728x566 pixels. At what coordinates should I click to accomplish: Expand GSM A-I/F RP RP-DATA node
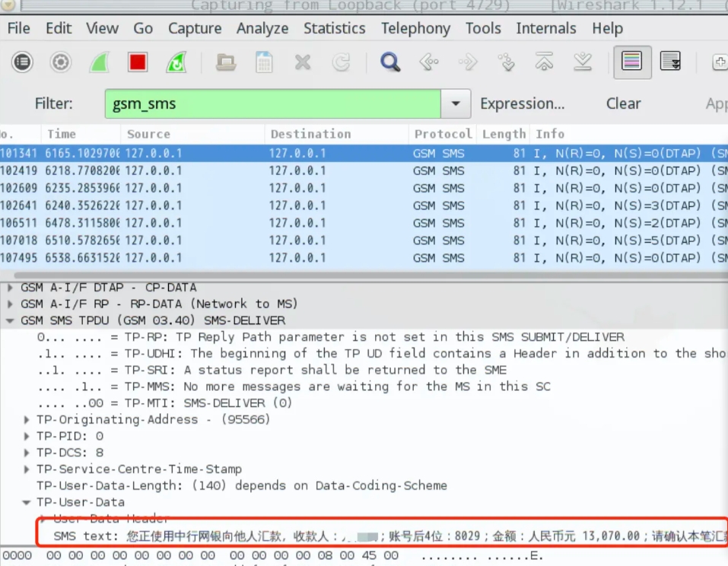click(10, 304)
